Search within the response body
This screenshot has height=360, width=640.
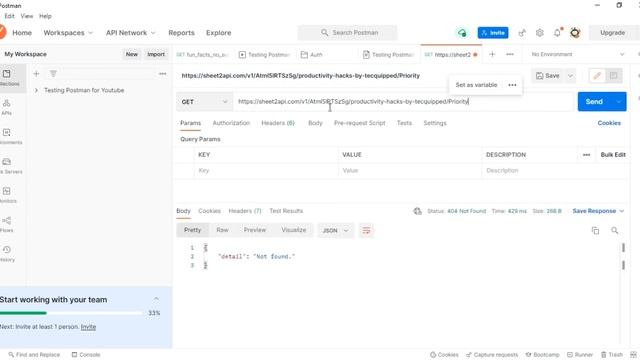tap(614, 231)
